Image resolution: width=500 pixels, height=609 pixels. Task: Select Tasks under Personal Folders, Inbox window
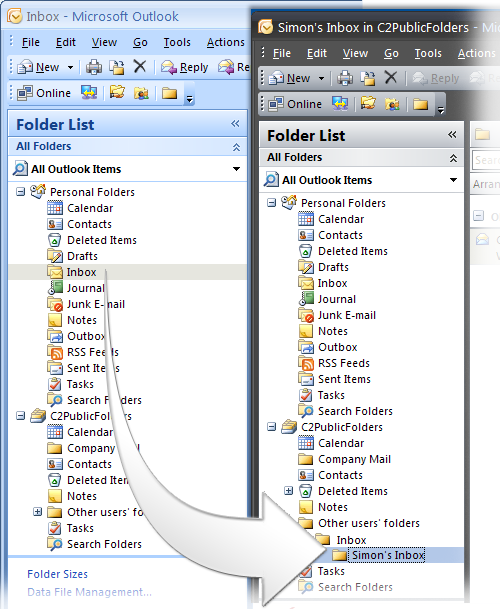point(70,384)
